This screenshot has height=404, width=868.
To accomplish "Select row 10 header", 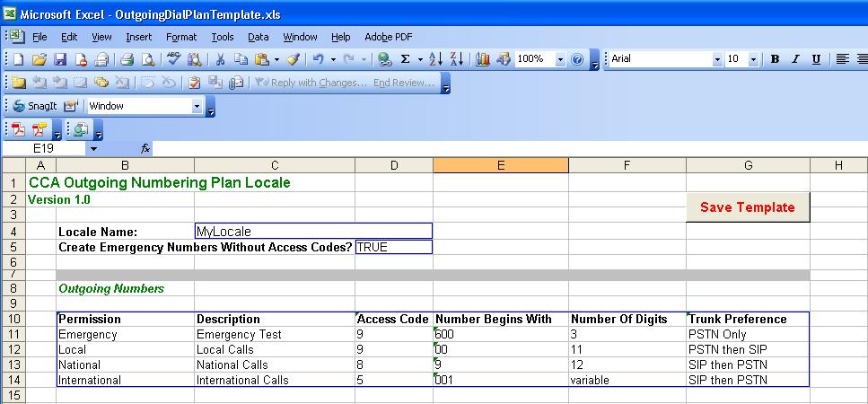I will [13, 320].
